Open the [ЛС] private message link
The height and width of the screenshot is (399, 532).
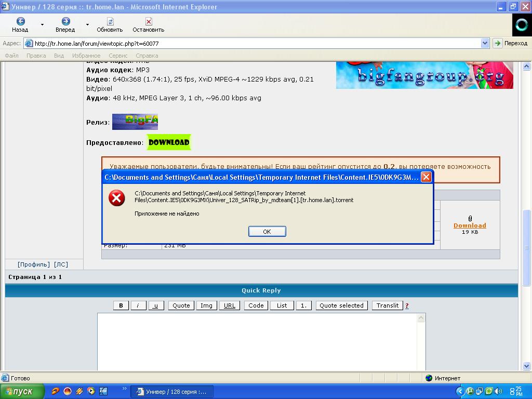(x=61, y=264)
